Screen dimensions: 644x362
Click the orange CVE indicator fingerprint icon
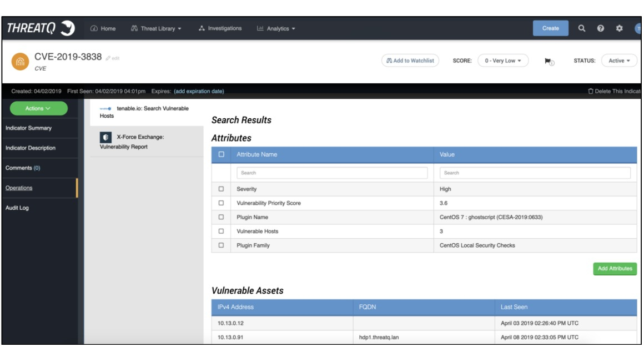pyautogui.click(x=20, y=62)
